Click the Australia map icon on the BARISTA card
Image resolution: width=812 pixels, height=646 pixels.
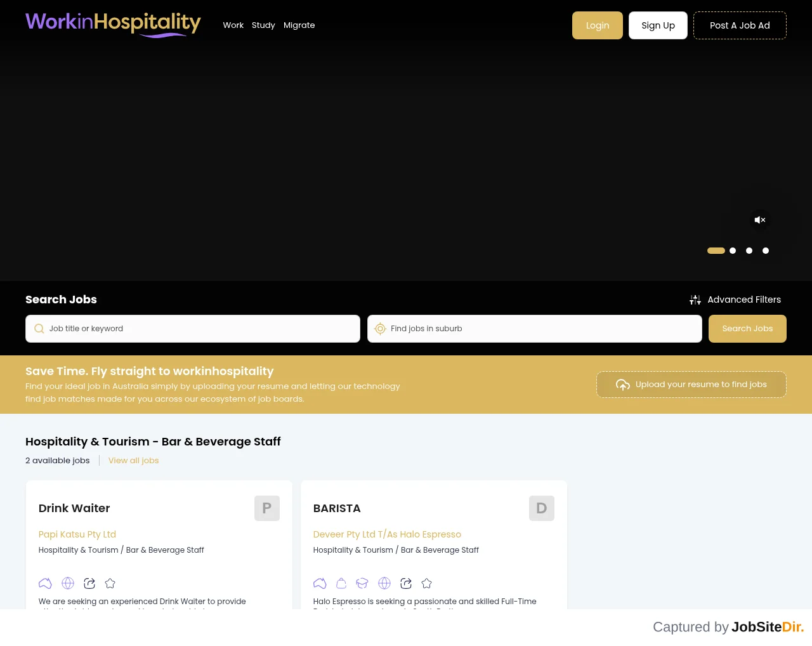click(320, 583)
